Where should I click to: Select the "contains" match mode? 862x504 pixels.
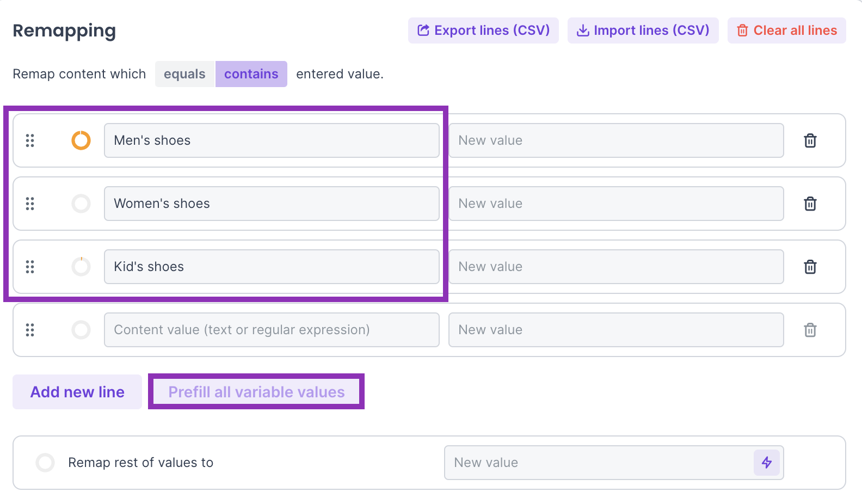tap(251, 74)
